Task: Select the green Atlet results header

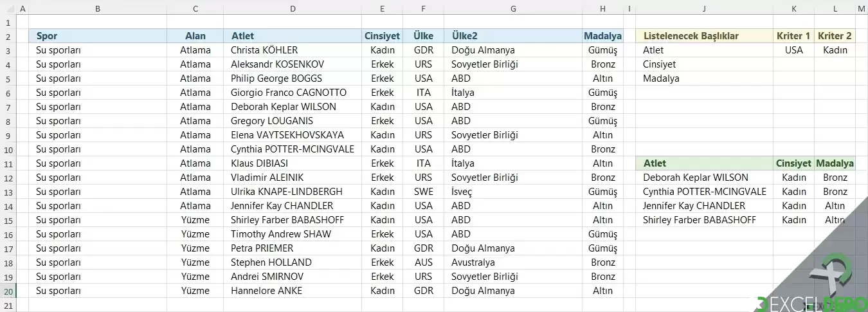Action: (x=704, y=163)
